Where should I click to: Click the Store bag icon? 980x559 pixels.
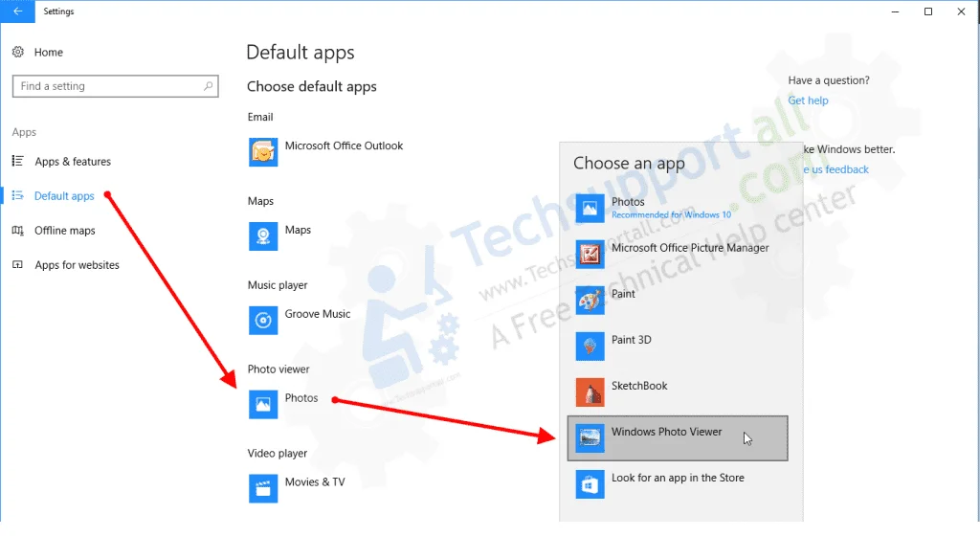click(590, 484)
